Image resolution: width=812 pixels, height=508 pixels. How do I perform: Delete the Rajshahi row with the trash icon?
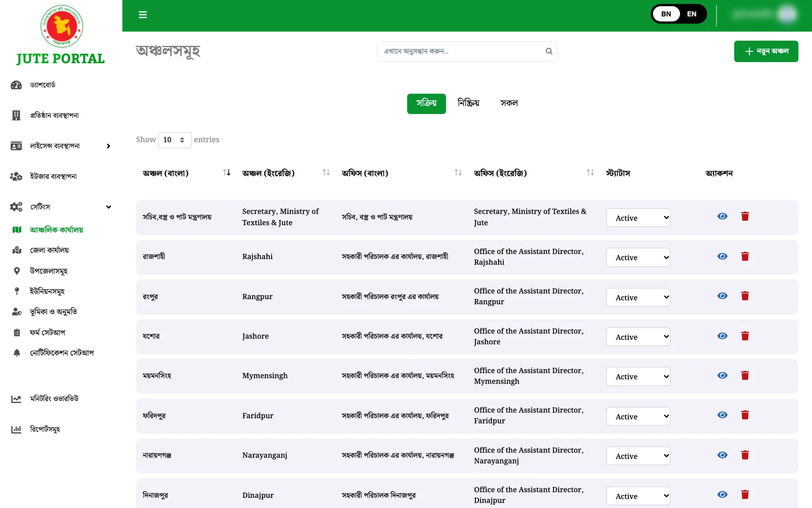tap(745, 256)
